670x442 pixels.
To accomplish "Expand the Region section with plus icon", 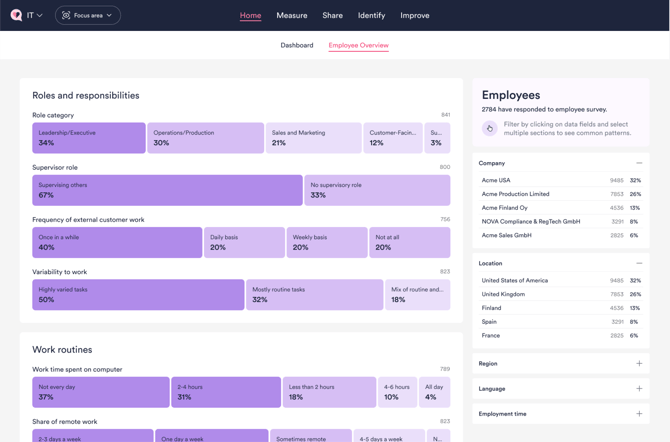I will click(x=639, y=364).
